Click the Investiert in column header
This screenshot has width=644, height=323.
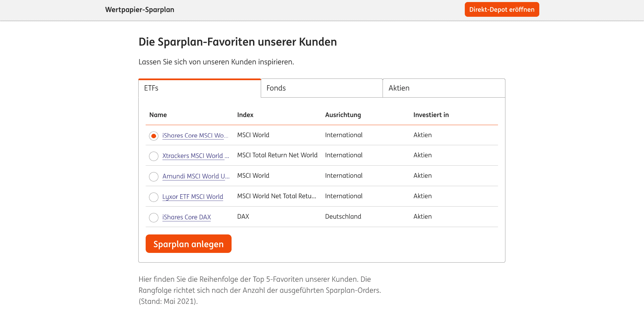[x=431, y=115]
